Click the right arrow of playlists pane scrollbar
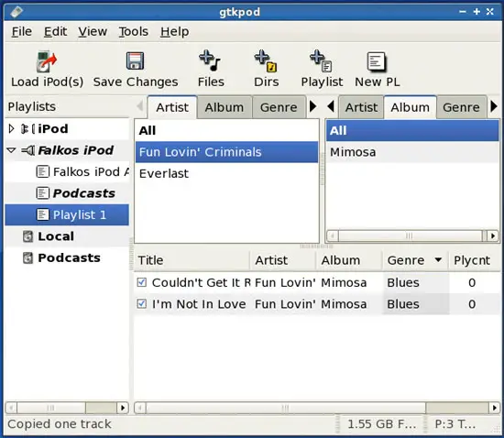Screen dimensions: 504x438 (123, 408)
